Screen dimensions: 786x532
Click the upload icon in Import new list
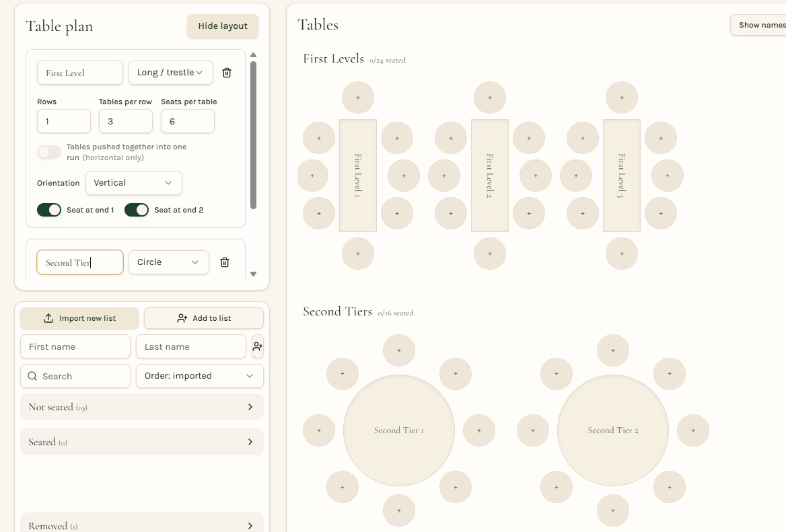(x=48, y=318)
